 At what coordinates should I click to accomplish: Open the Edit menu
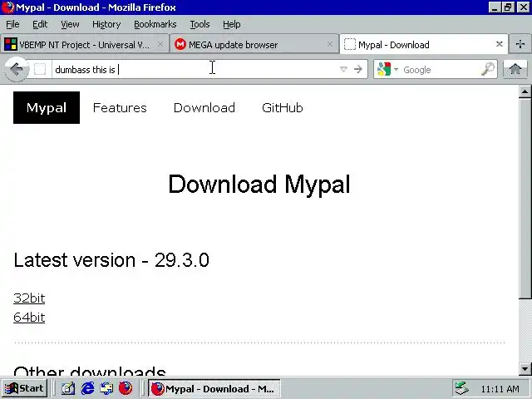[40, 24]
